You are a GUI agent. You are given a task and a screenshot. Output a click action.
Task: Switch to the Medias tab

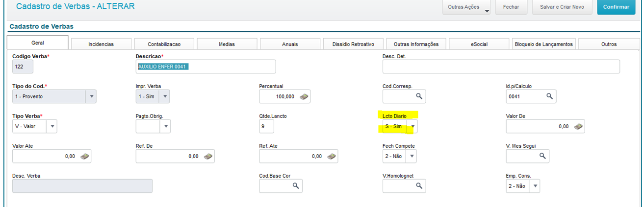[227, 44]
